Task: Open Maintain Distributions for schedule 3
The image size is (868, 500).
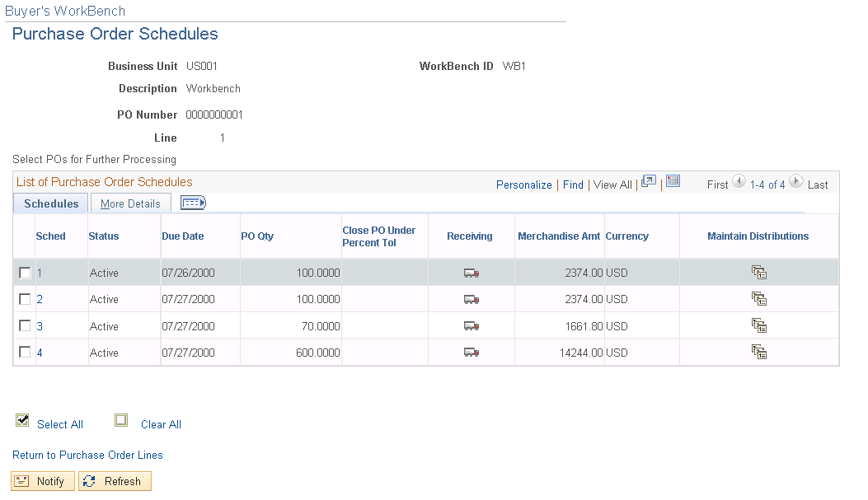Action: pyautogui.click(x=758, y=325)
